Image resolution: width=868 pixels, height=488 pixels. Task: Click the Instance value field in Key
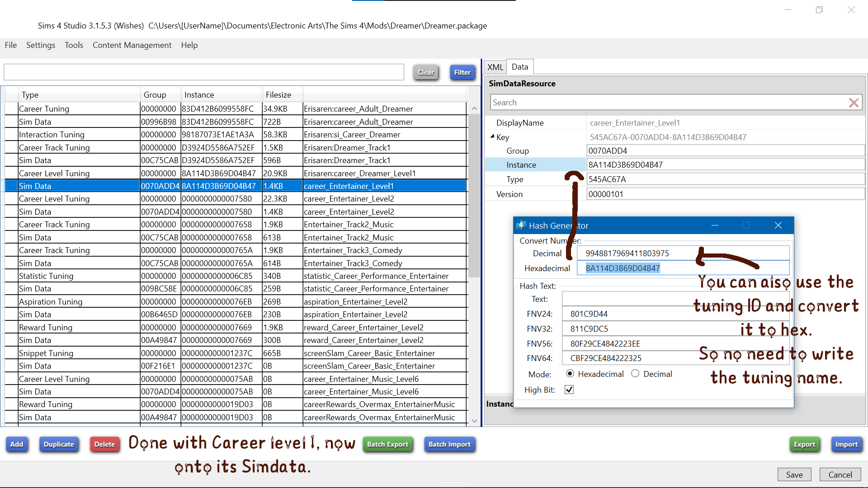[726, 165]
